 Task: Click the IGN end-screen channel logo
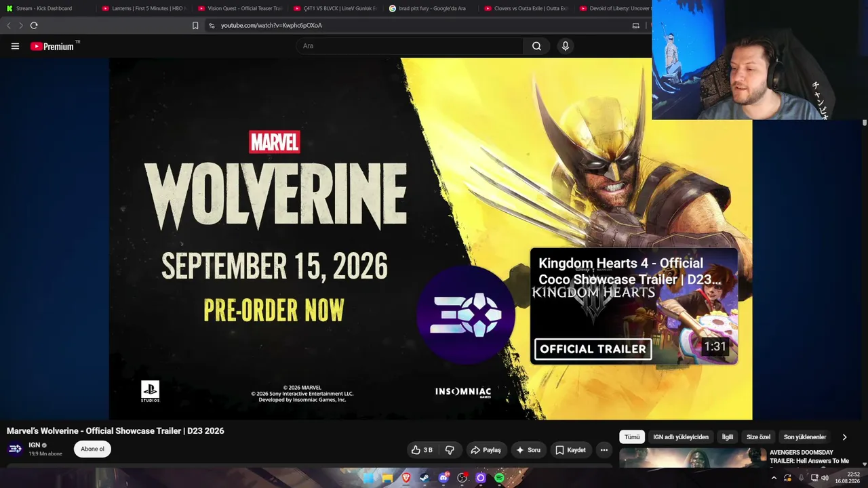point(466,315)
